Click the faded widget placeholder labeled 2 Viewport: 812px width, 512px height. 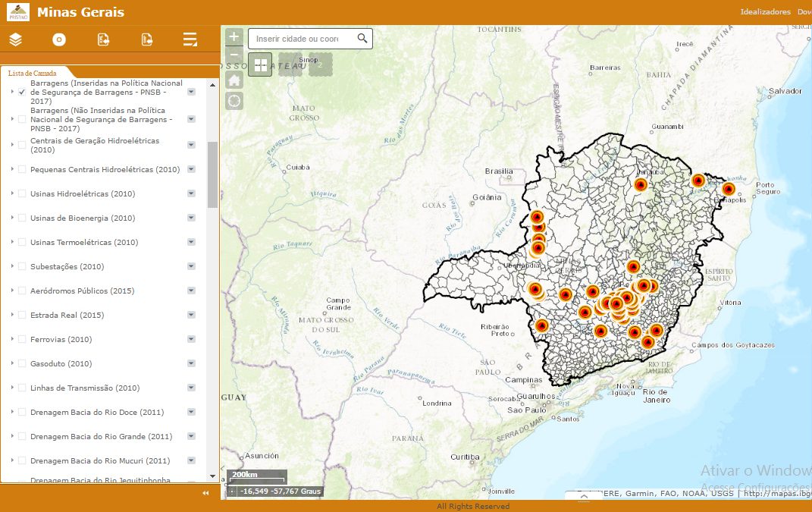[321, 64]
